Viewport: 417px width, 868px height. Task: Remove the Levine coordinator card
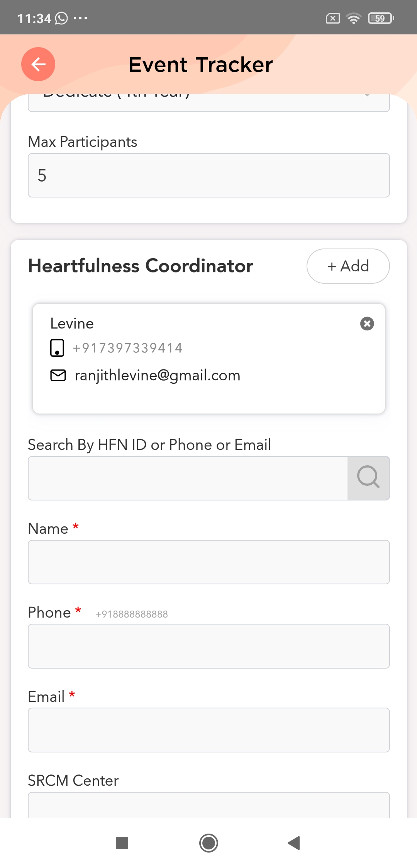[x=367, y=323]
